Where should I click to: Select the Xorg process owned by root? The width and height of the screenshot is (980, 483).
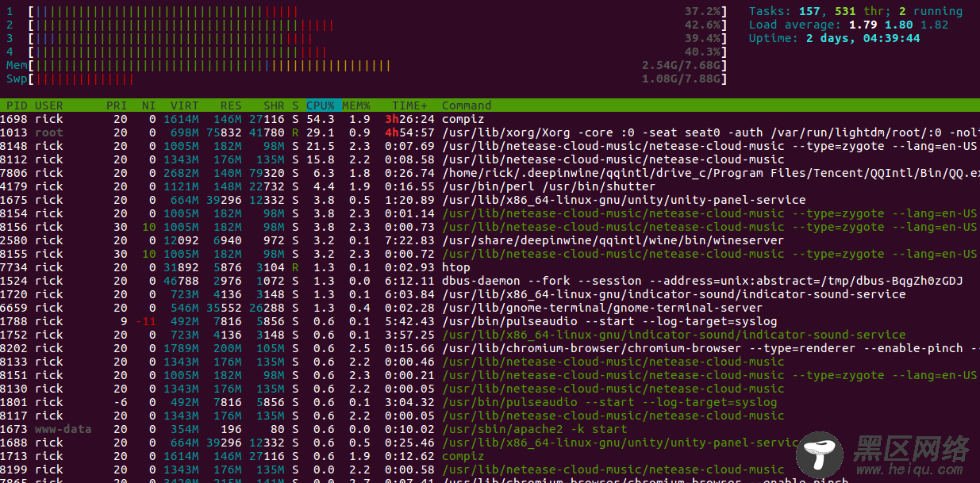click(x=490, y=132)
